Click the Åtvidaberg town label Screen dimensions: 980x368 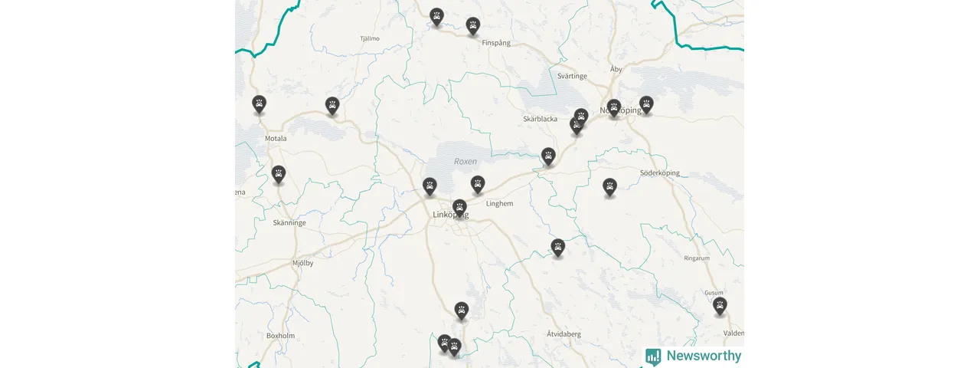[564, 334]
